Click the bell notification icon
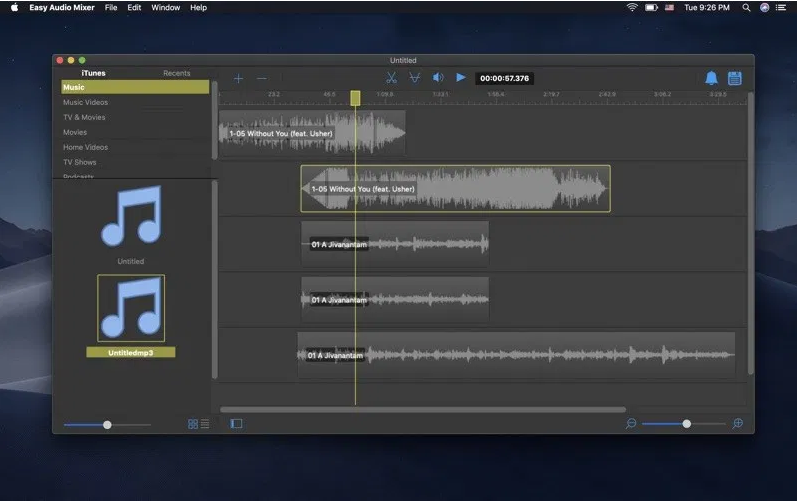Screen dimensions: 797x501 (711, 78)
